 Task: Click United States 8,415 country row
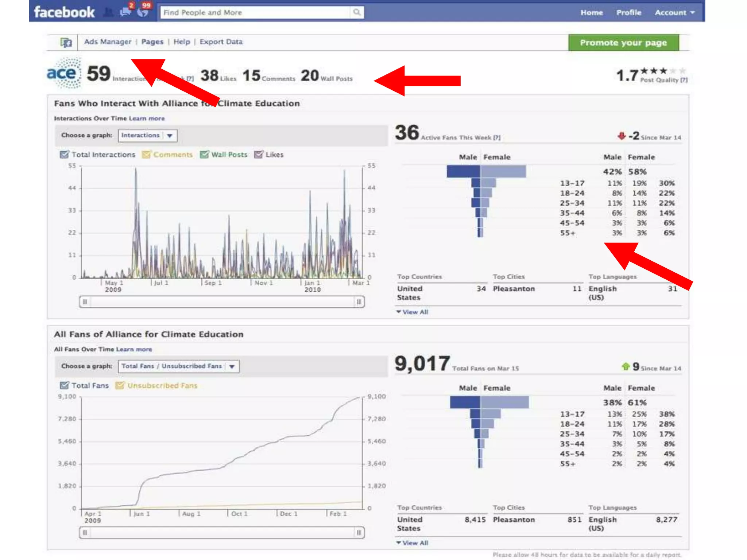point(441,524)
